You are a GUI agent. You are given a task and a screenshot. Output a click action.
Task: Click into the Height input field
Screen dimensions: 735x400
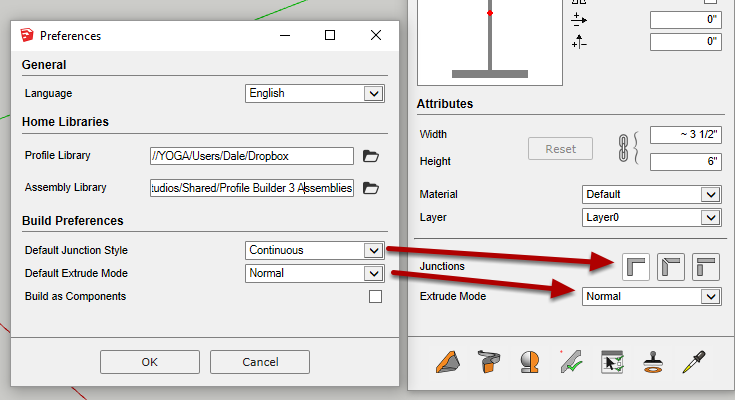[x=685, y=162]
